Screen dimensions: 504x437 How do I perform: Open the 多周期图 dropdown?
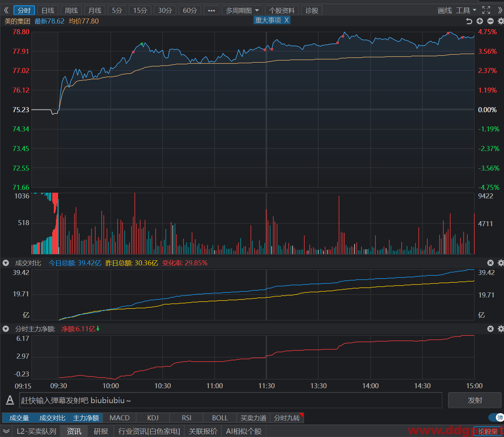242,11
